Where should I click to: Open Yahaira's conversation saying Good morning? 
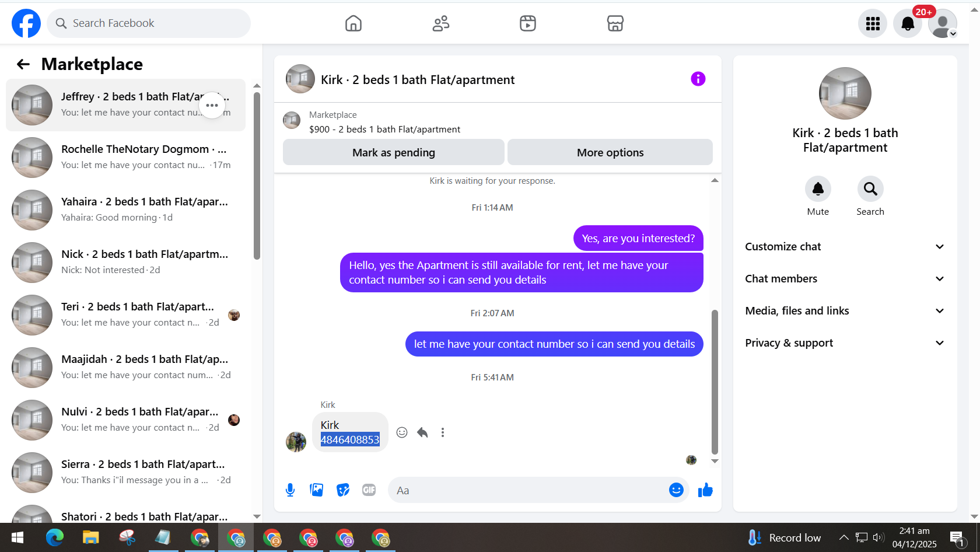(125, 210)
